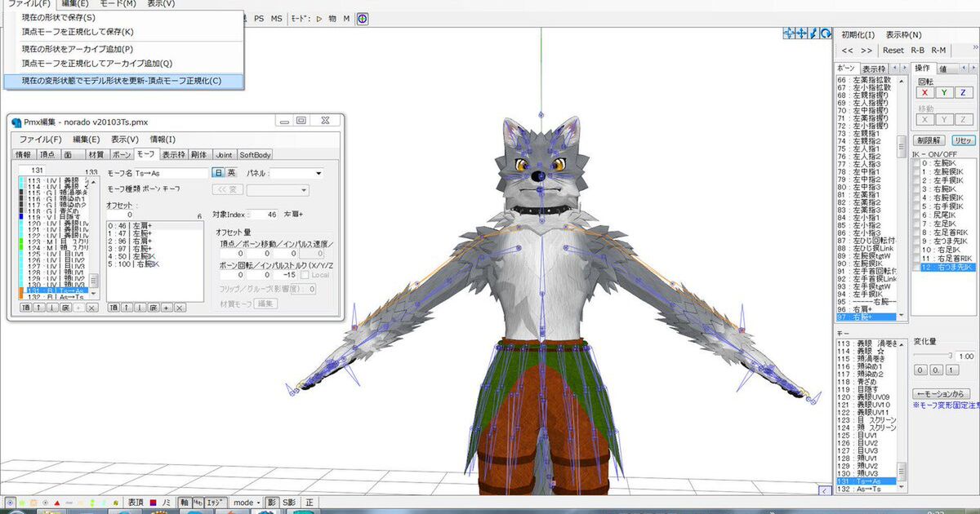This screenshot has width=980, height=514.
Task: Click the red square icon after 表頂
Action: [x=153, y=503]
